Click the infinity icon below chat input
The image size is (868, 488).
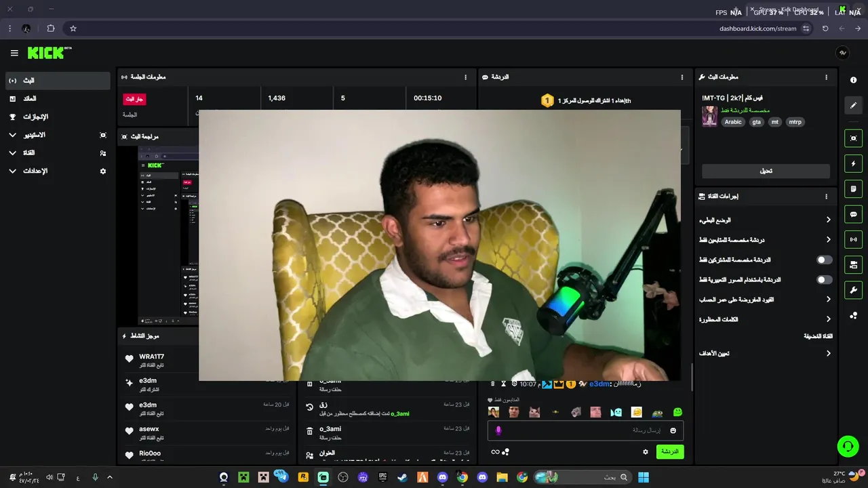pyautogui.click(x=495, y=452)
